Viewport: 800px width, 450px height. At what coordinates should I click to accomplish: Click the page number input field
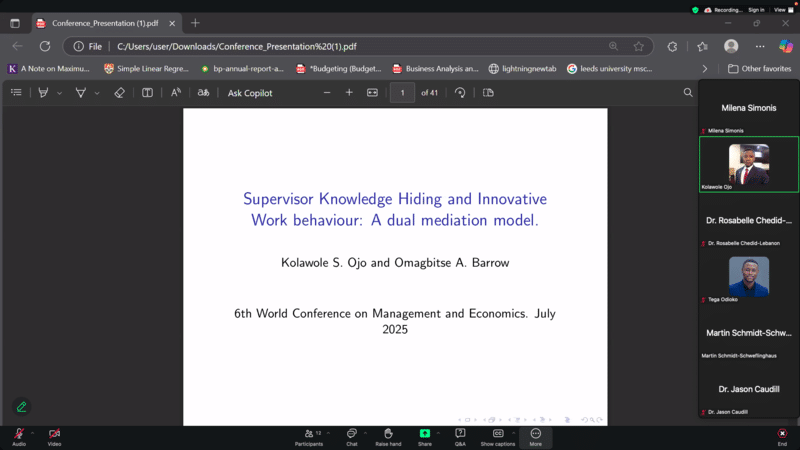click(x=402, y=93)
